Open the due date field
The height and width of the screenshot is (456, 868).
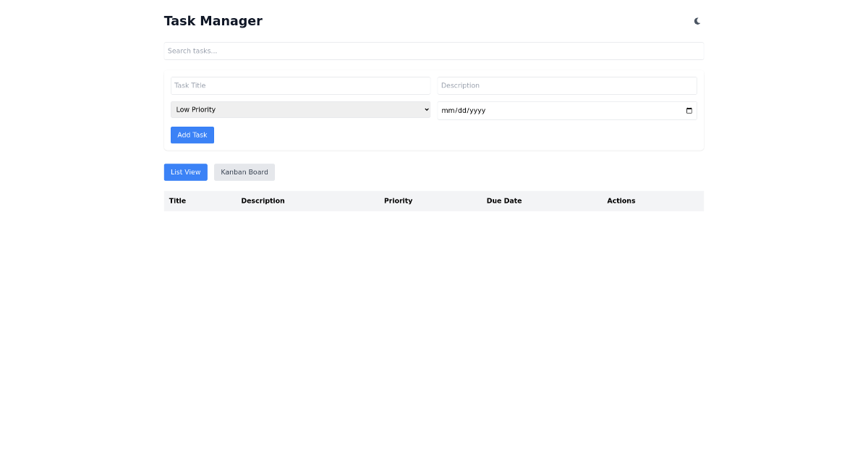[567, 110]
